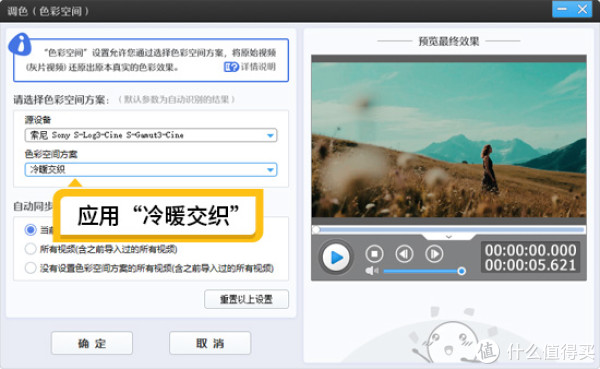Mute the preview speaker icon
This screenshot has width=600, height=369.
(x=372, y=271)
